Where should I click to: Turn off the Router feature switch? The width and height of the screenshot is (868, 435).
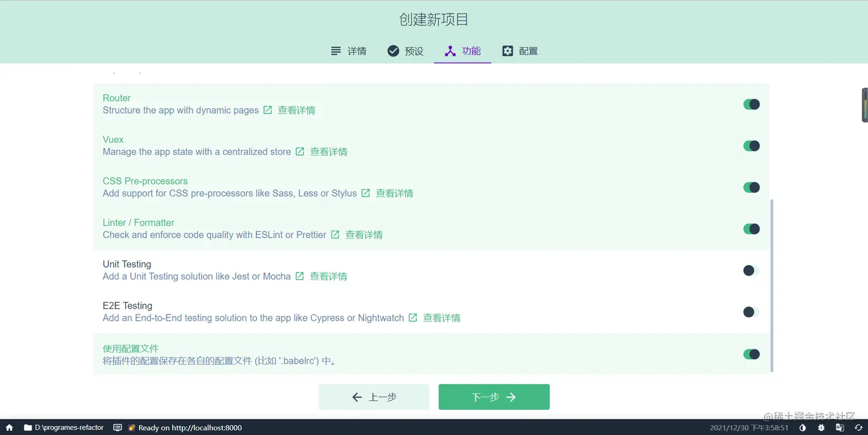coord(751,104)
